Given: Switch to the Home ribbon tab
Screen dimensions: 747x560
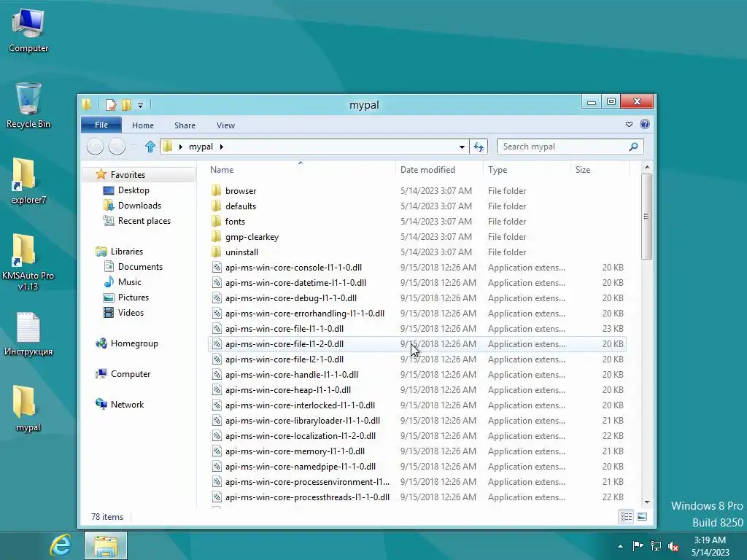Looking at the screenshot, I should 143,125.
